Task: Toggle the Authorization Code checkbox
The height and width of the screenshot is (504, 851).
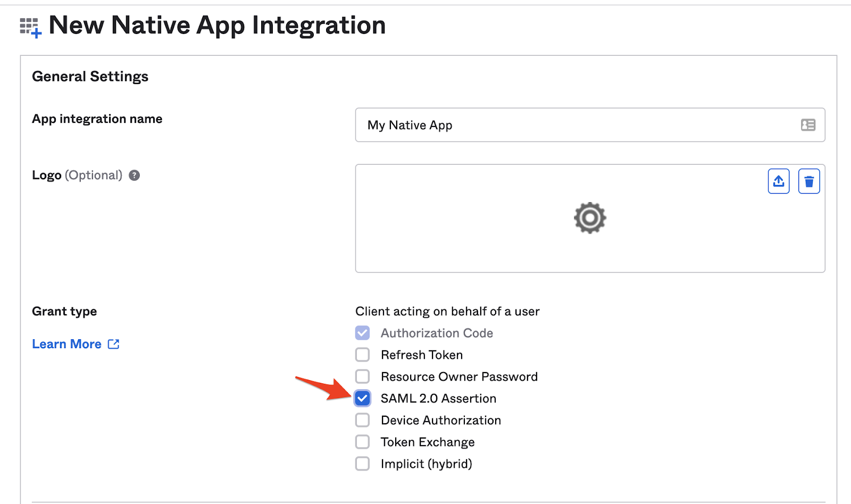Action: click(362, 333)
